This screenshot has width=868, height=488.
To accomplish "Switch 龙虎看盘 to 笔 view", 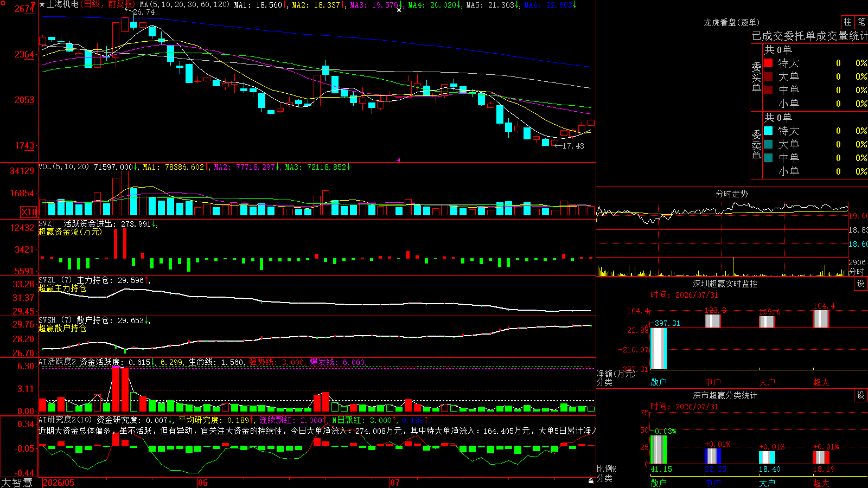I will 861,22.
